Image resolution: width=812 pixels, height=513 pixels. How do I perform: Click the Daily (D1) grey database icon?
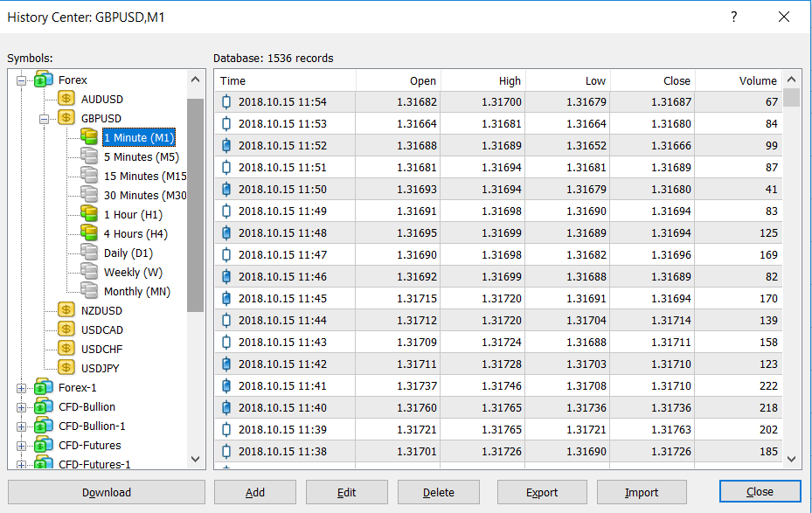[89, 253]
